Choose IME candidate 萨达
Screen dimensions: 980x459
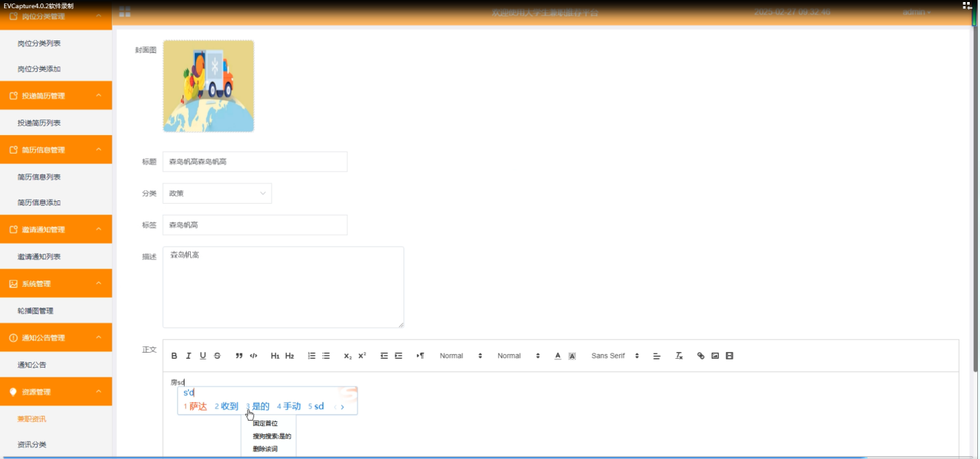195,406
